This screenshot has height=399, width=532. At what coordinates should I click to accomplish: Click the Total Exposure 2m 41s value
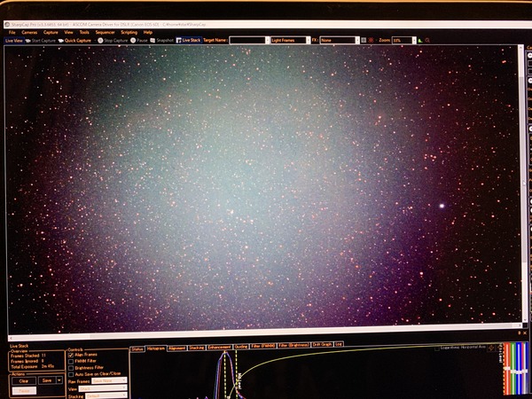pyautogui.click(x=48, y=366)
